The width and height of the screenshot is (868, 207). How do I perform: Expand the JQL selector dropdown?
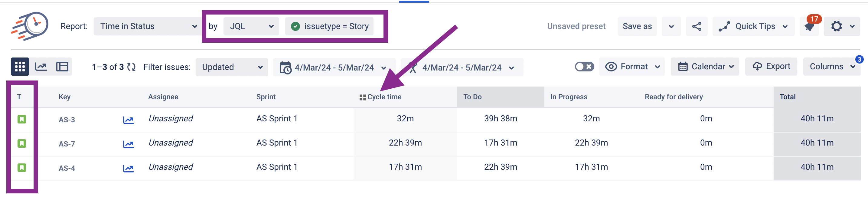click(251, 26)
